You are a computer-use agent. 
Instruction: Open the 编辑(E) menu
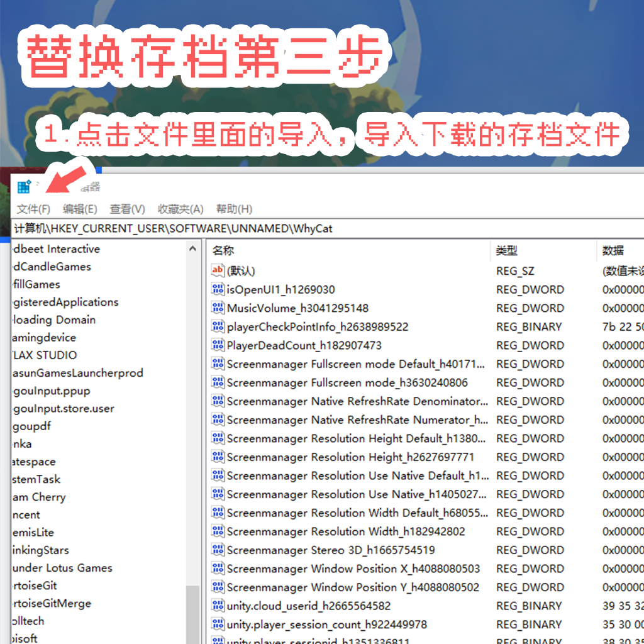coord(80,209)
